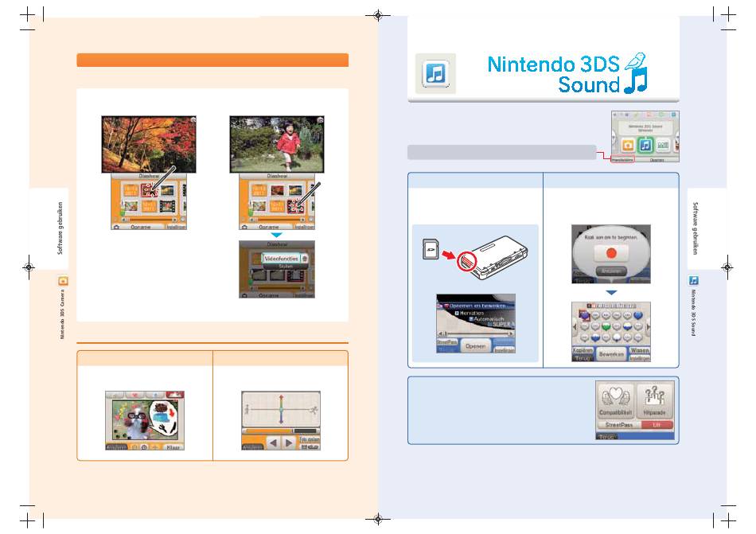Select the green speech balloon in the sound grid
Screen dimensions: 756x534
click(606, 326)
